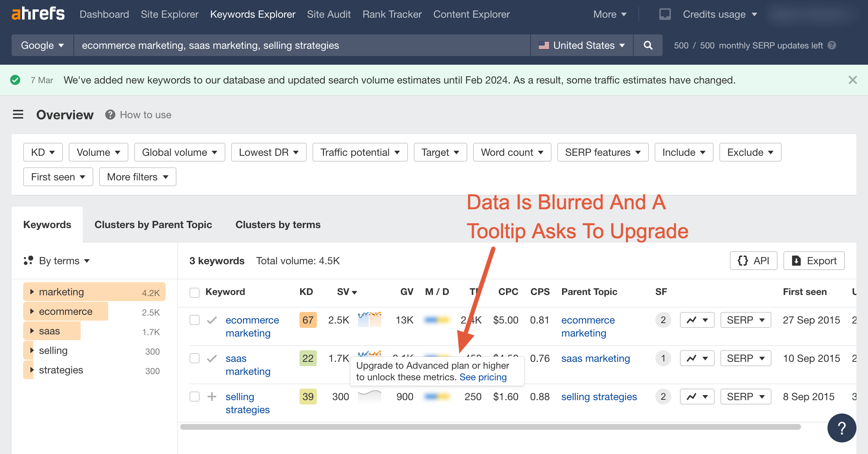Expand the ecommerce term group
868x454 pixels.
32,311
